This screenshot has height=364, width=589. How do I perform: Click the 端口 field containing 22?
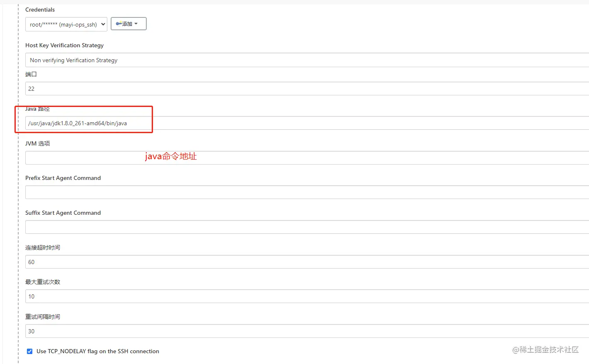point(307,89)
